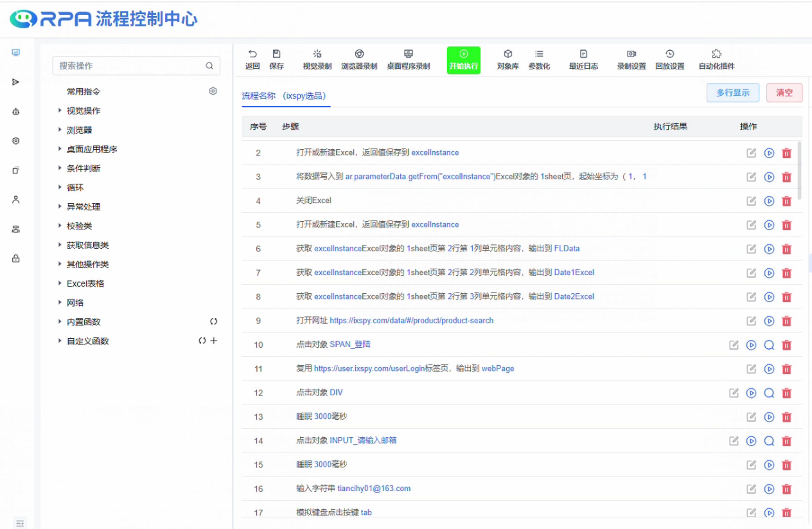
Task: Delete step 4 关闭Excel
Action: [x=786, y=201]
